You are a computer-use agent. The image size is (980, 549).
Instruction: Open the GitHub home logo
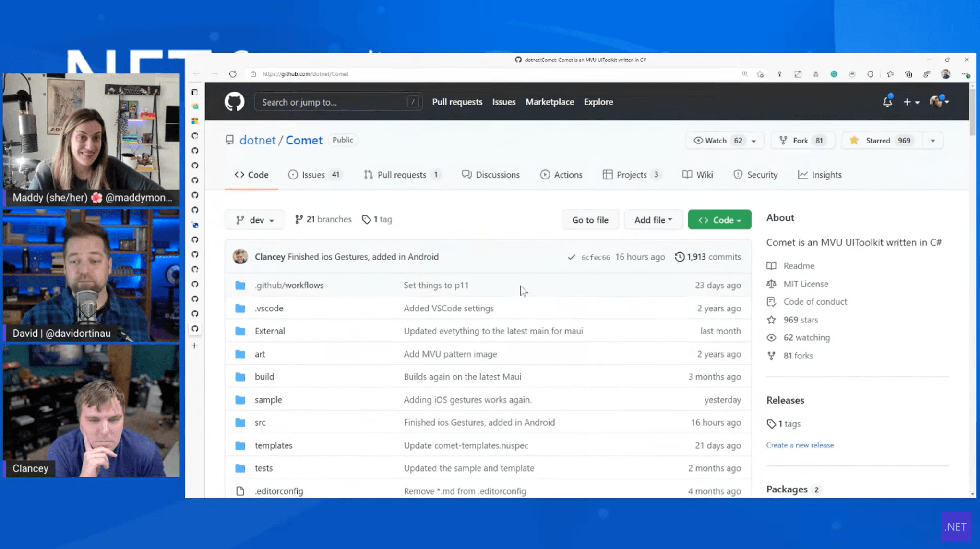(234, 102)
